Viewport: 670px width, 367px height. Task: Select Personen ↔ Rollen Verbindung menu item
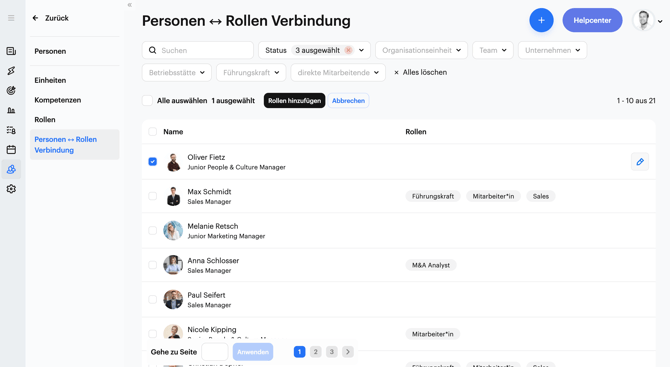[x=75, y=144]
